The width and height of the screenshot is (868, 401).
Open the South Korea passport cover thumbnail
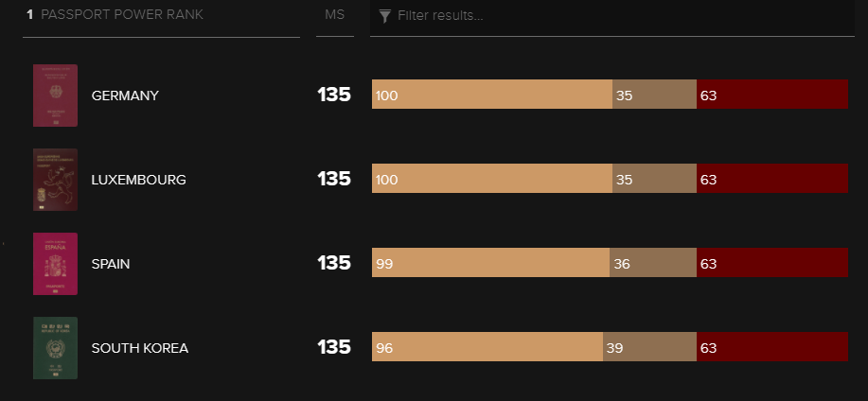point(55,348)
